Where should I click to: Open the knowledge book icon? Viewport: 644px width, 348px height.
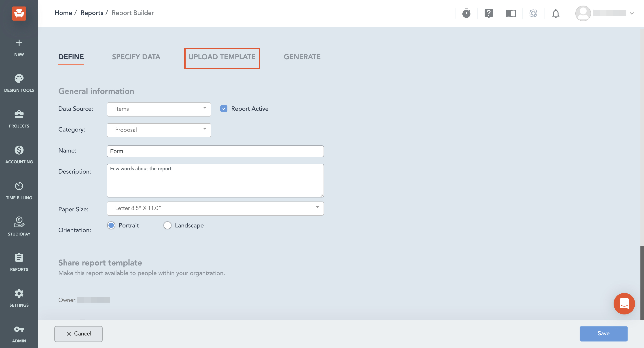coord(511,13)
